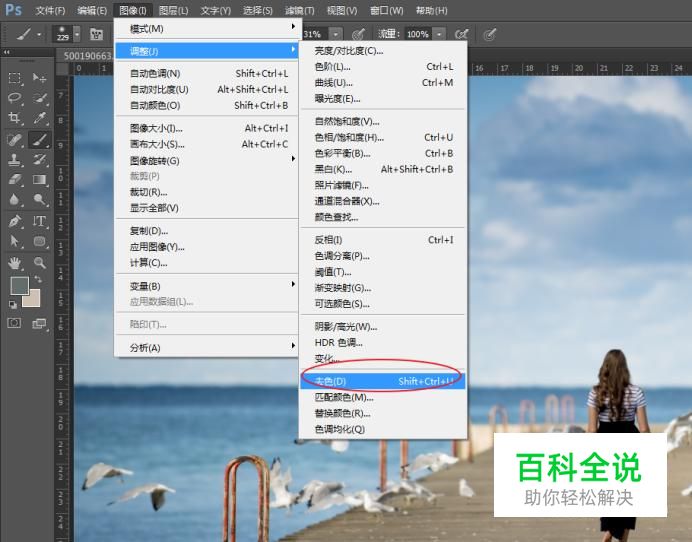Open the 窗口(W) menu
The image size is (692, 542).
tap(387, 10)
